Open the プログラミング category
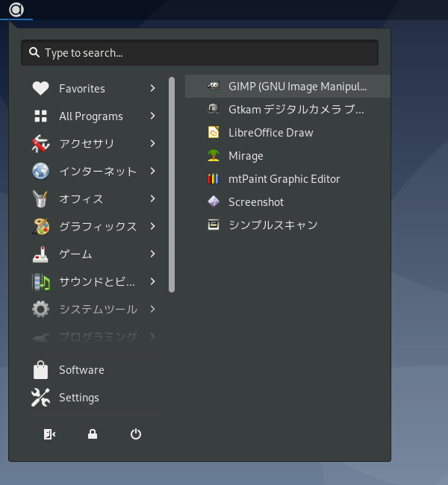448x485 pixels. (94, 337)
